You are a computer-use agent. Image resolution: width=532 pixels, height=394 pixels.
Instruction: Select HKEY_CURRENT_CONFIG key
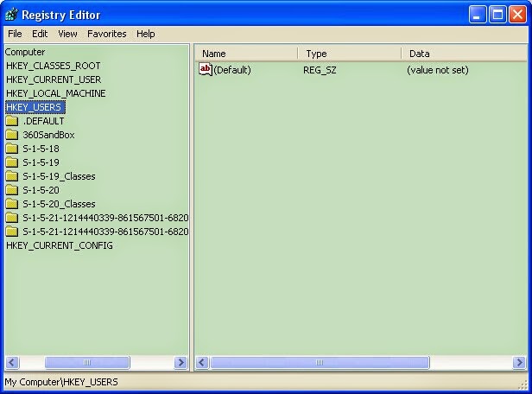pos(60,245)
